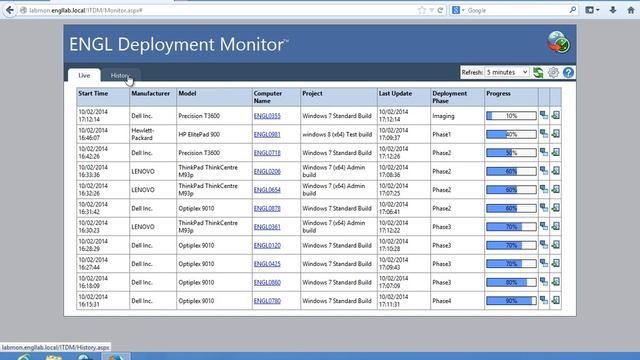The height and width of the screenshot is (360, 640).
Task: Open the Google search engine selector dropdown
Action: click(458, 10)
